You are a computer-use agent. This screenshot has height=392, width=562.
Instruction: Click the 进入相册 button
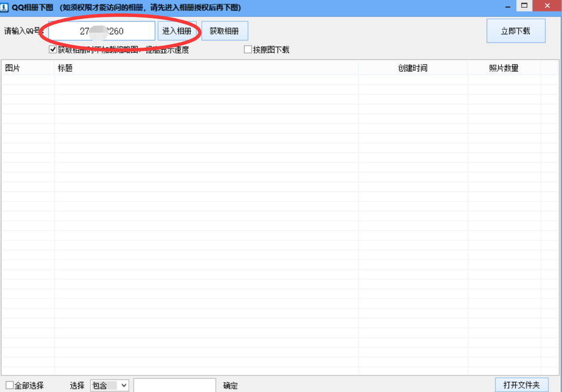[177, 31]
